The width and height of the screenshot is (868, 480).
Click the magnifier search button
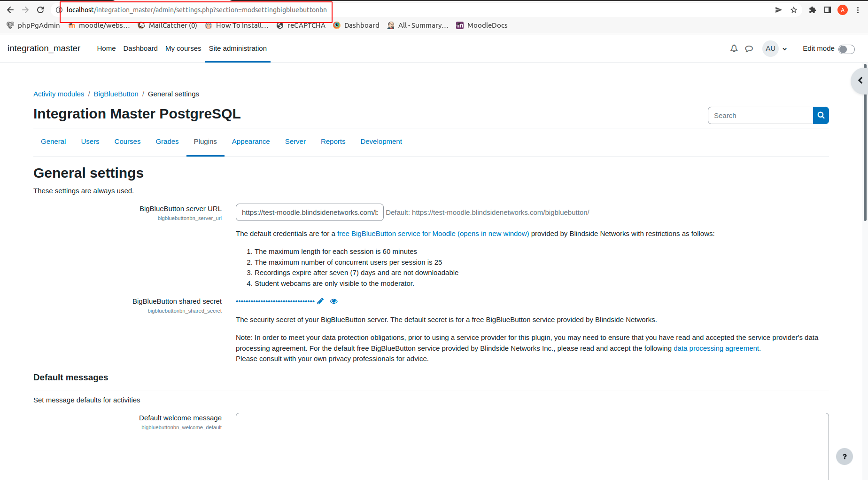coord(821,116)
